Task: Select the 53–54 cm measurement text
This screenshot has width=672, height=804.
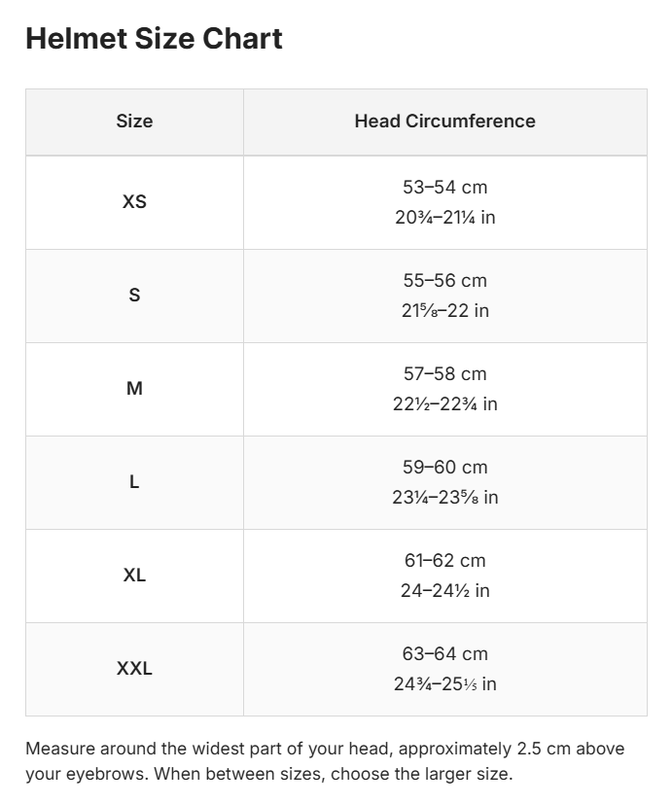Action: [x=445, y=188]
